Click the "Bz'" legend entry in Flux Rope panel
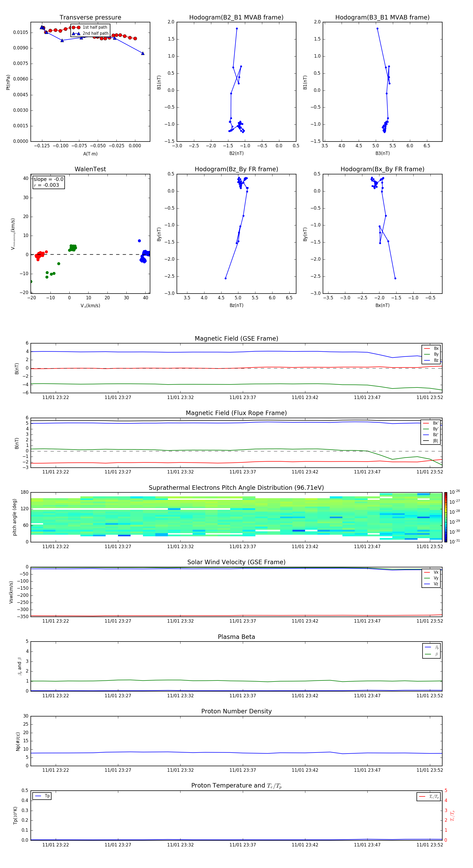The height and width of the screenshot is (868, 473). 431,435
